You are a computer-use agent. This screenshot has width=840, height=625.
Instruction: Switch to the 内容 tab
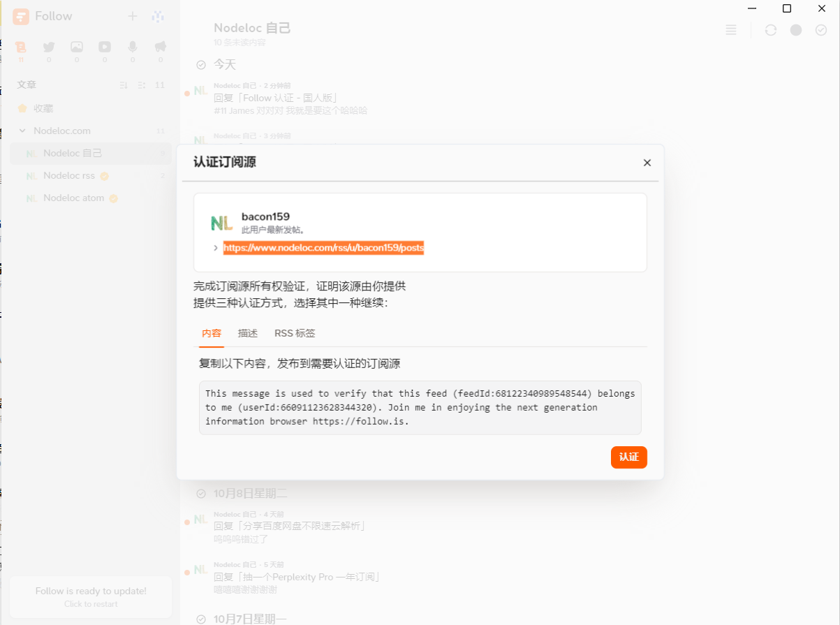212,333
